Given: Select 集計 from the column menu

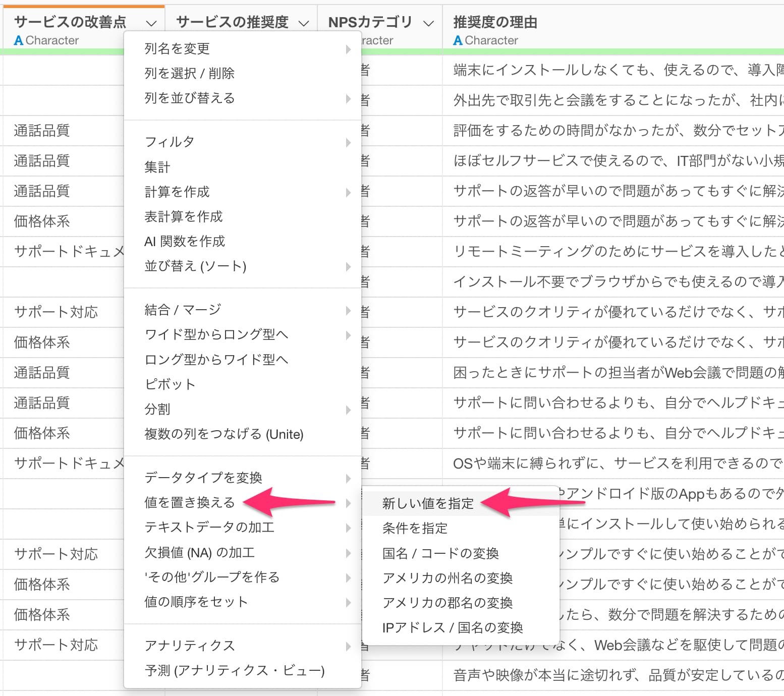Looking at the screenshot, I should (x=157, y=167).
